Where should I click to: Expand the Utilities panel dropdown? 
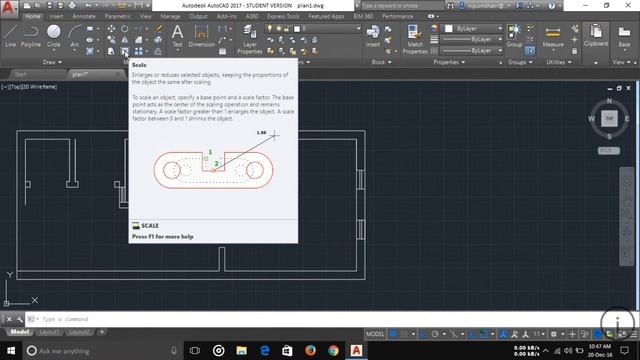click(559, 62)
